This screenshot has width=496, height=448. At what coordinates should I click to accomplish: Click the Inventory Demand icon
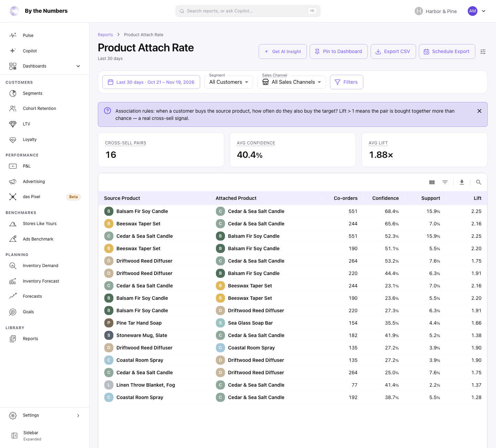(13, 266)
